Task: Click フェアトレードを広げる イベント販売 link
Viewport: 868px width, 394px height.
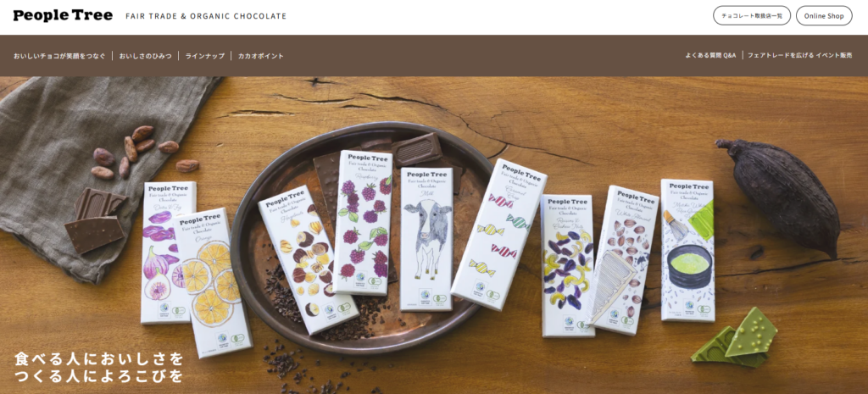Action: point(800,56)
